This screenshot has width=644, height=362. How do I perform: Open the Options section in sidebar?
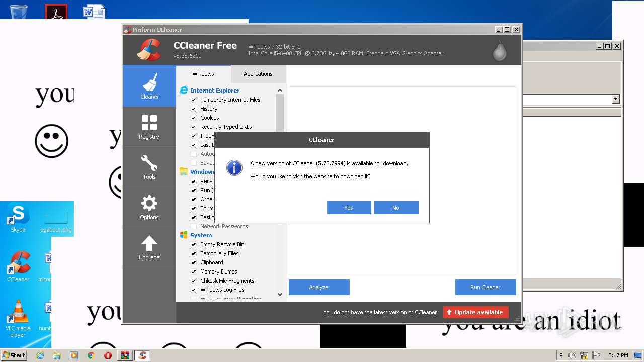149,207
